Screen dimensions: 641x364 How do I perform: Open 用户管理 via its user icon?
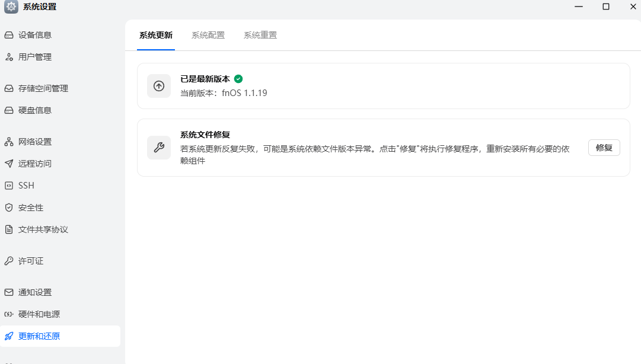(9, 57)
